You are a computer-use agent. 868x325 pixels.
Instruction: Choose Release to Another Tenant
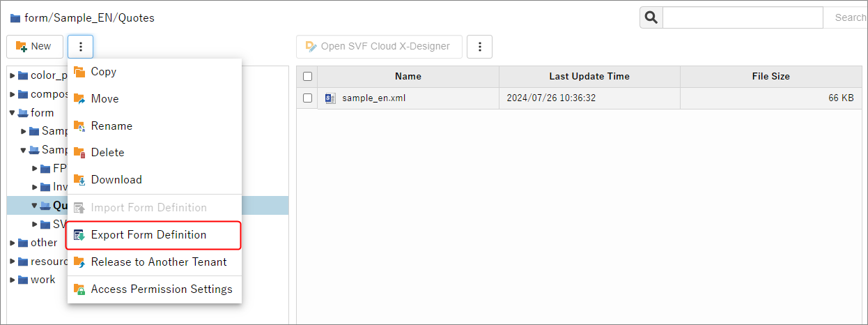tap(158, 262)
